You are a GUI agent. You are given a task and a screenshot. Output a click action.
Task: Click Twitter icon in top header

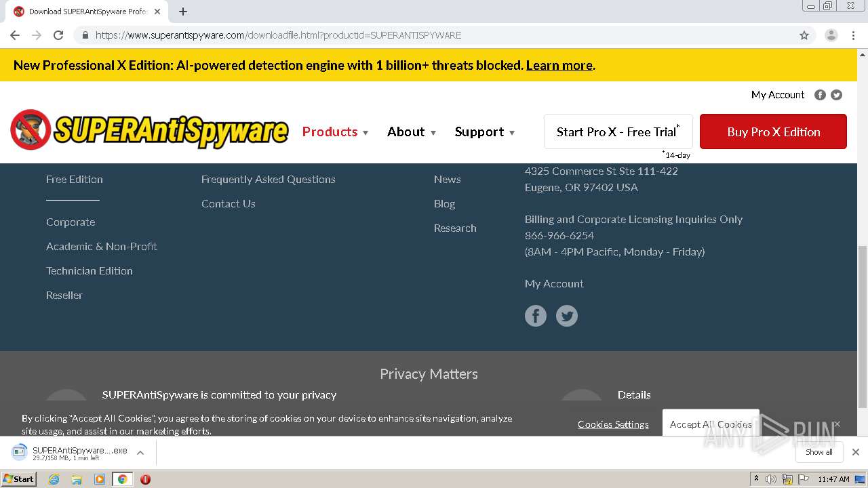coord(837,95)
